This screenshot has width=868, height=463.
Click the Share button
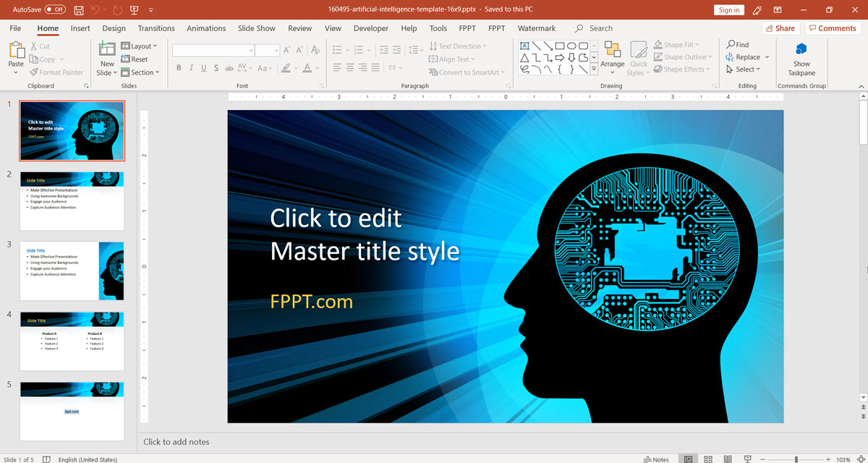pos(780,28)
